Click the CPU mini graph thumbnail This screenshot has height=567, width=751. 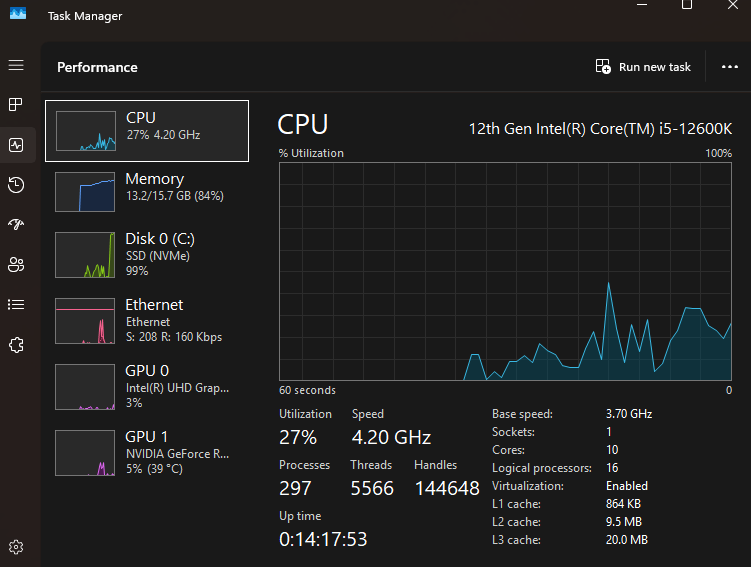[x=86, y=131]
